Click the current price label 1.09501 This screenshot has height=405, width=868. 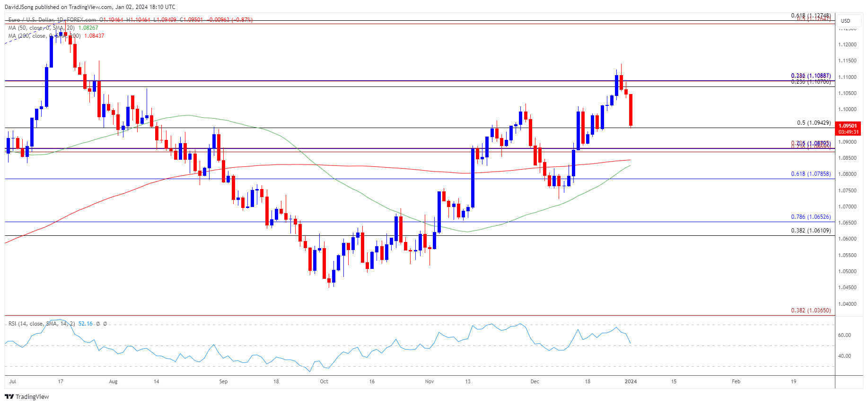848,126
